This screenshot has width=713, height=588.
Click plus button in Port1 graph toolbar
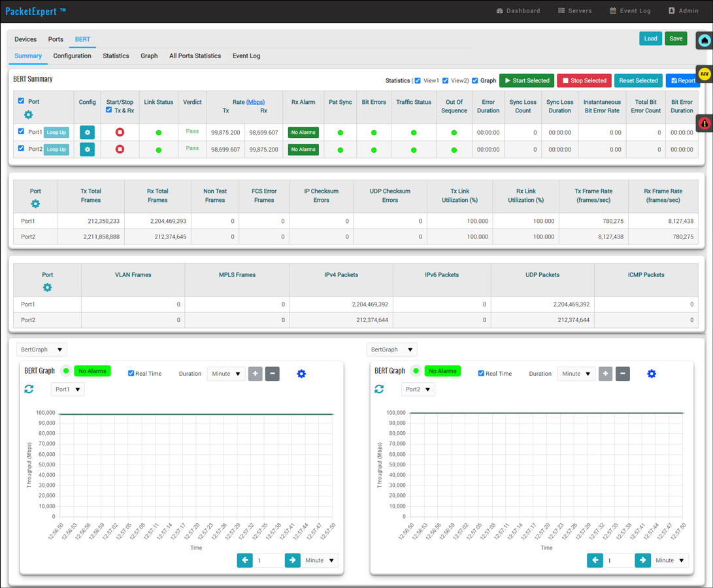tap(255, 374)
